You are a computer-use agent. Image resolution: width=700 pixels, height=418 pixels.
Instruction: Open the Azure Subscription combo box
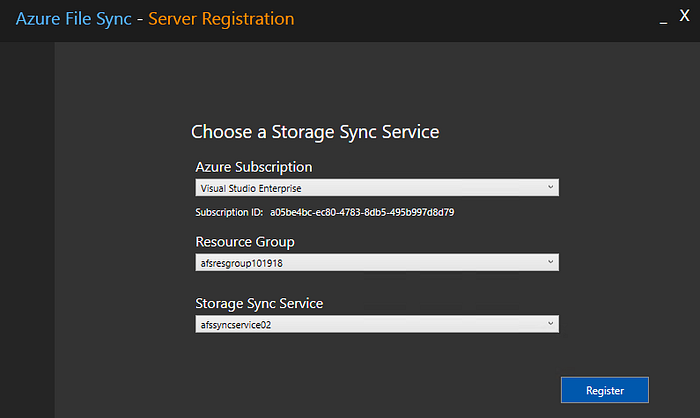376,188
